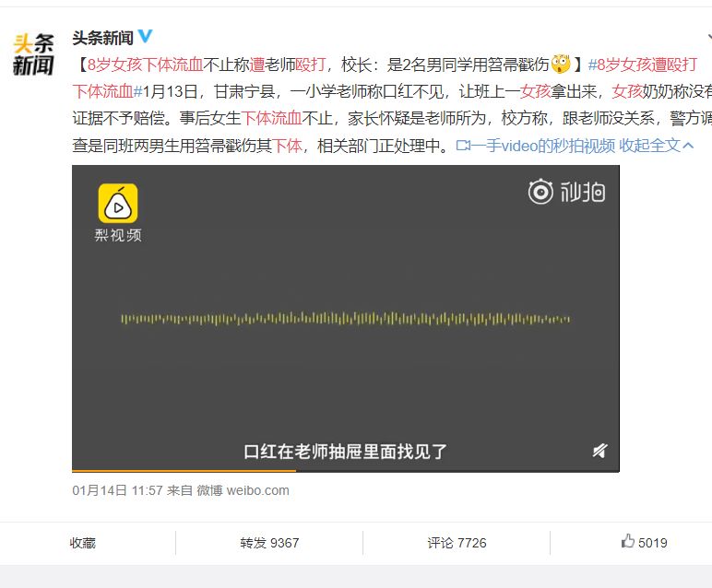
Task: Seek on the orange video progress bar
Action: 346,470
